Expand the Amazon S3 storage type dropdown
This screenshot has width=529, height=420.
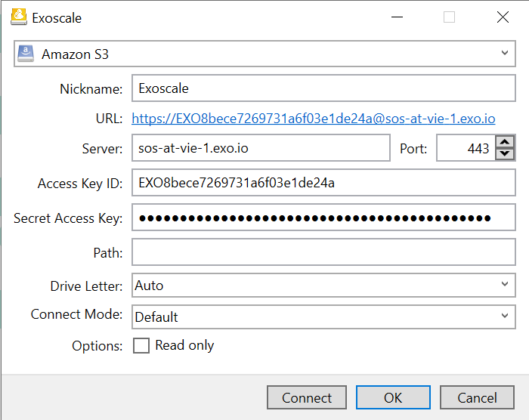(x=504, y=54)
